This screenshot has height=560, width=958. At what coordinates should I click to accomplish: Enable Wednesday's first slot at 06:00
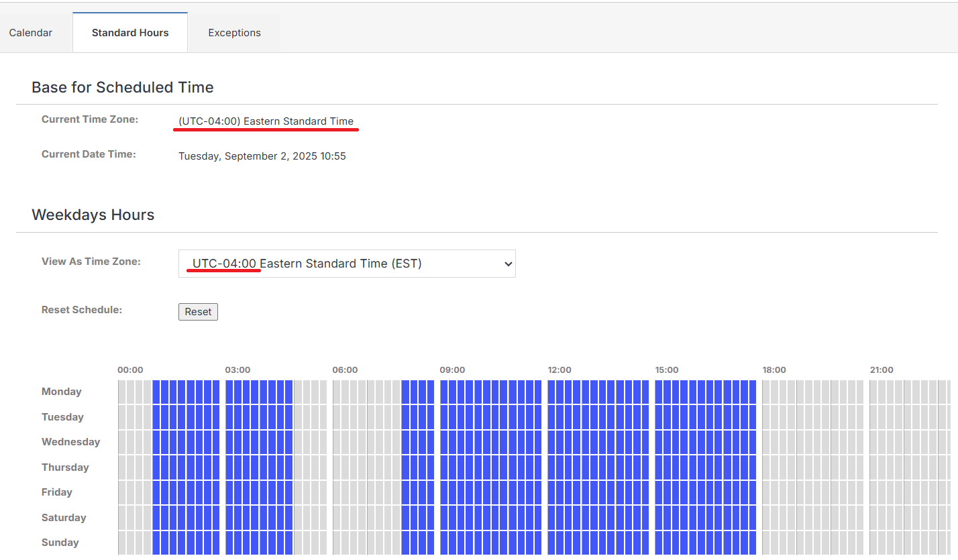[337, 442]
